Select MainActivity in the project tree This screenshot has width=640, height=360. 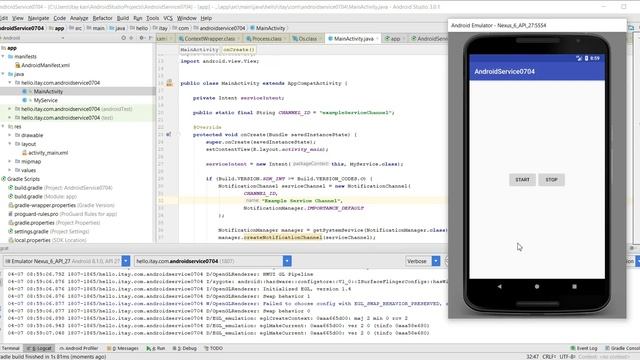(48, 91)
